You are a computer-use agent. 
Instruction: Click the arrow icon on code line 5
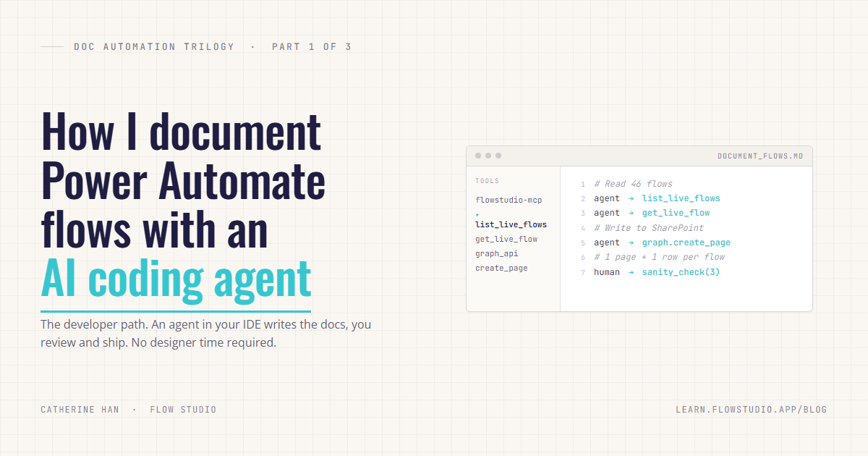[631, 242]
